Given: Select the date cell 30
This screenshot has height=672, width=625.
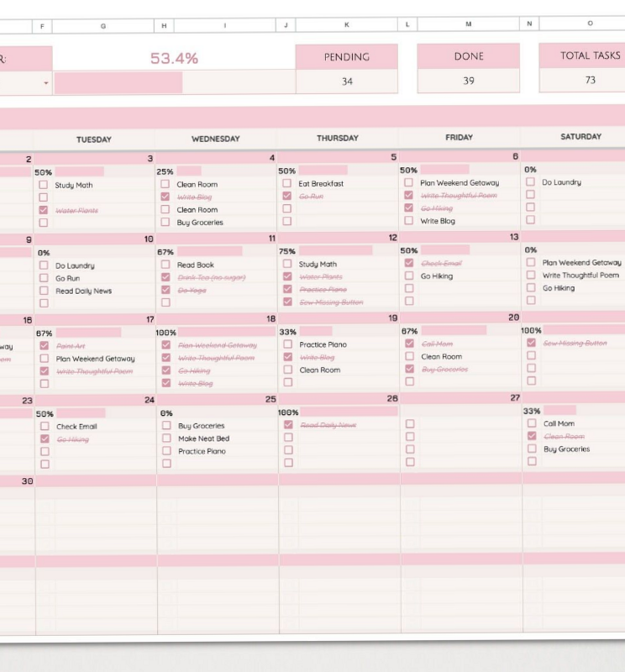Looking at the screenshot, I should [x=27, y=480].
